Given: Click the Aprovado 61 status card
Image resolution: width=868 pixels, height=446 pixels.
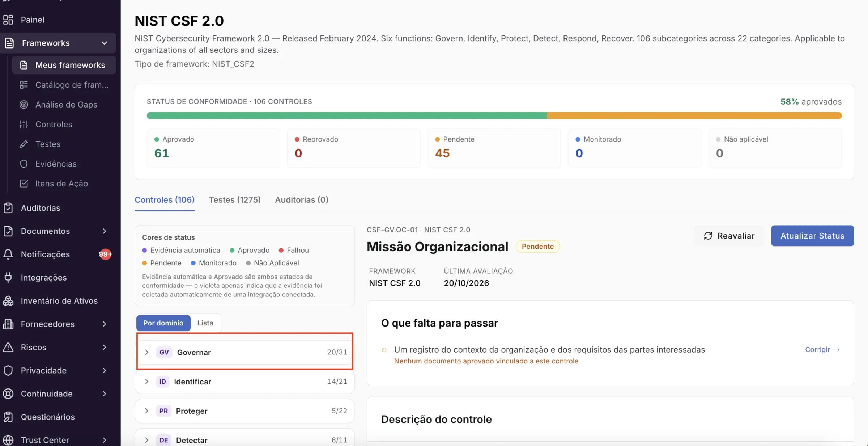Looking at the screenshot, I should (x=213, y=148).
